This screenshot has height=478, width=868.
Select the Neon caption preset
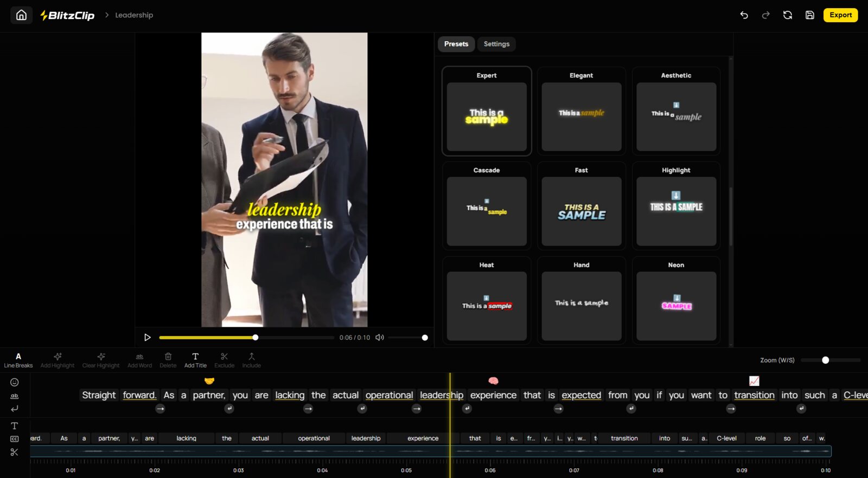pyautogui.click(x=676, y=301)
